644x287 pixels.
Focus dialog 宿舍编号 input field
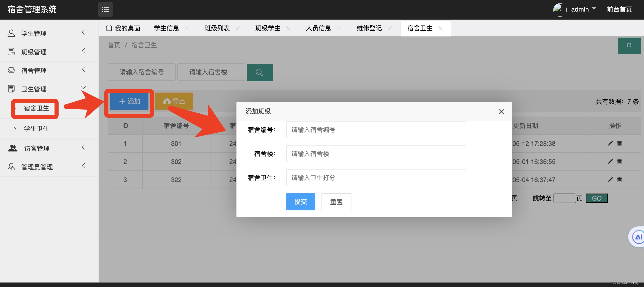coord(376,130)
